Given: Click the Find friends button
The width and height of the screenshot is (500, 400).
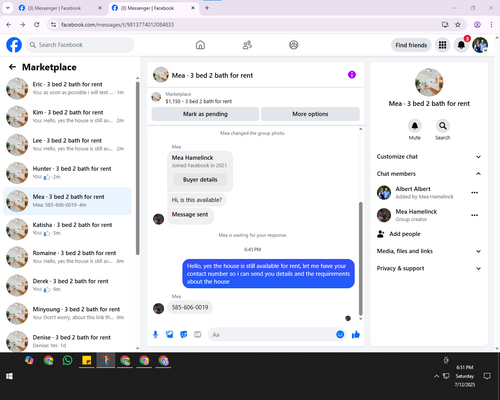Looking at the screenshot, I should coord(411,45).
